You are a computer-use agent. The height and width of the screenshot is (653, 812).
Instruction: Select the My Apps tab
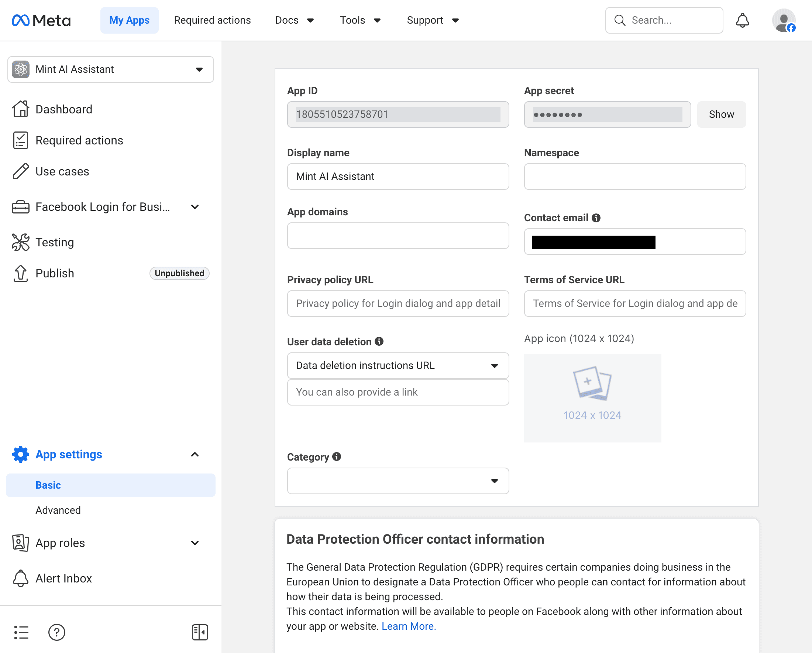tap(129, 20)
